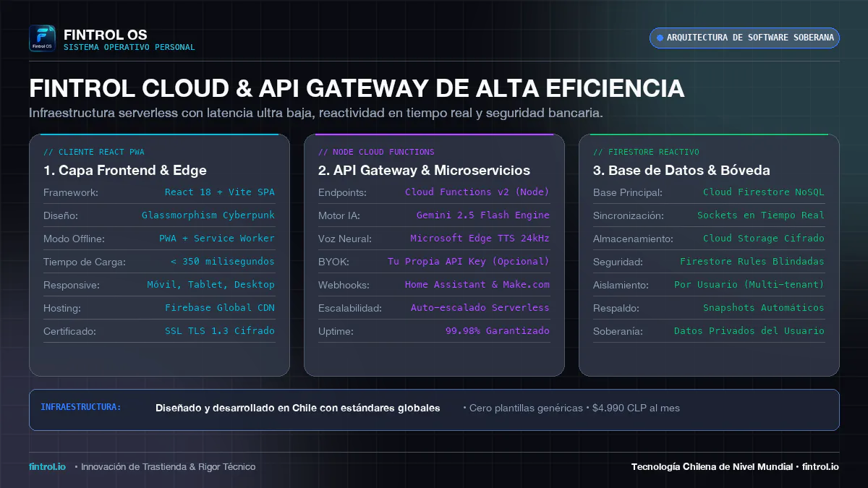Click the Voz Neural label
The width and height of the screenshot is (868, 488).
pos(344,239)
